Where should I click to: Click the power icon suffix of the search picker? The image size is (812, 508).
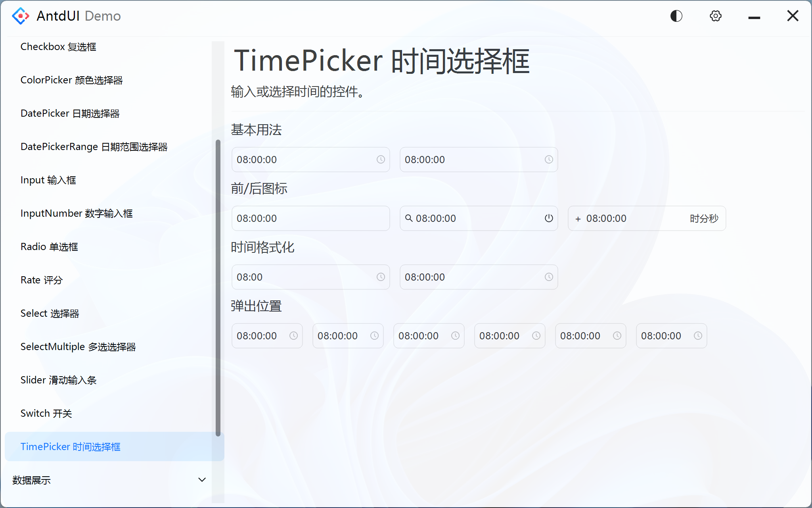pos(548,218)
